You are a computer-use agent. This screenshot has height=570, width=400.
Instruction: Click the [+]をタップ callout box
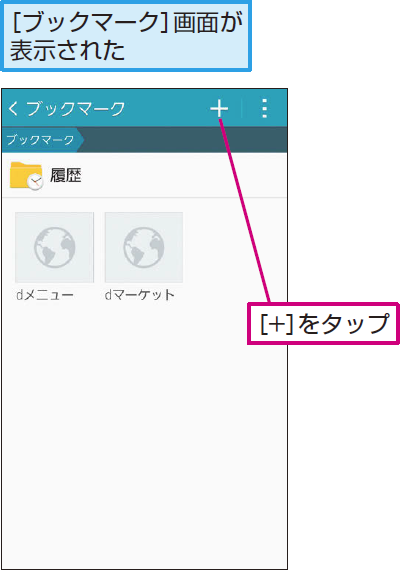[x=323, y=324]
